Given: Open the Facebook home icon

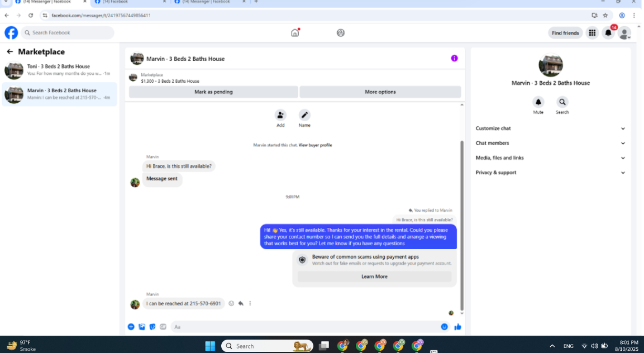Looking at the screenshot, I should 295,33.
